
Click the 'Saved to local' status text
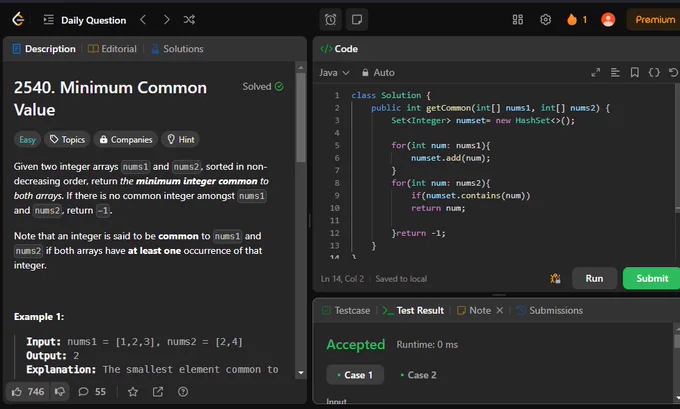401,279
